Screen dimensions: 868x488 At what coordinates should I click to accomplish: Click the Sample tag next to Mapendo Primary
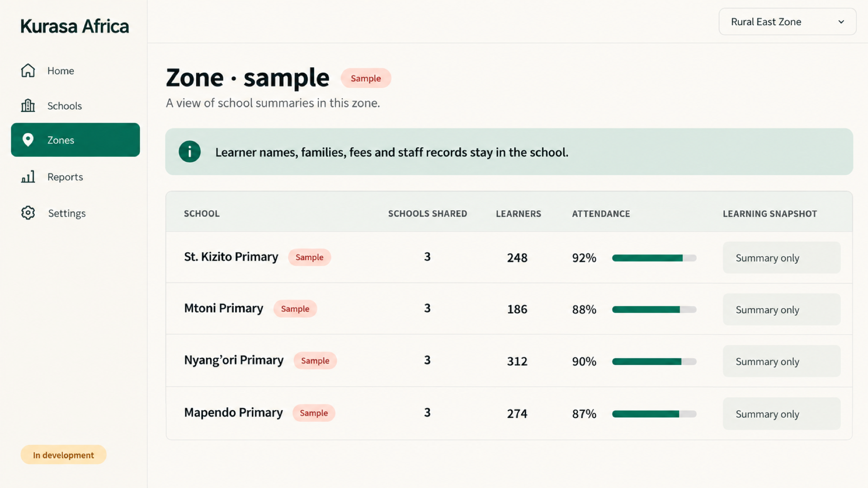(x=314, y=413)
